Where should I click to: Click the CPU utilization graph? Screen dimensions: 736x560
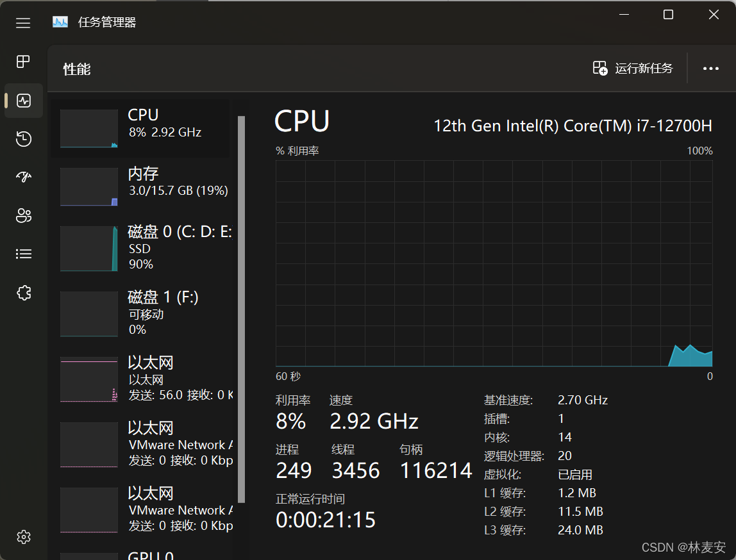click(494, 263)
